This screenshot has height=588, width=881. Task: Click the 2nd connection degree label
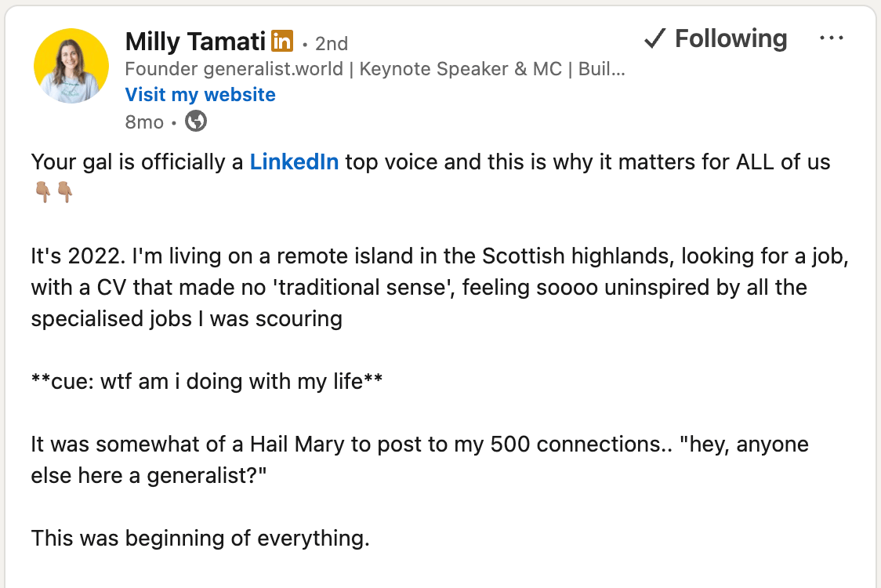coord(331,43)
